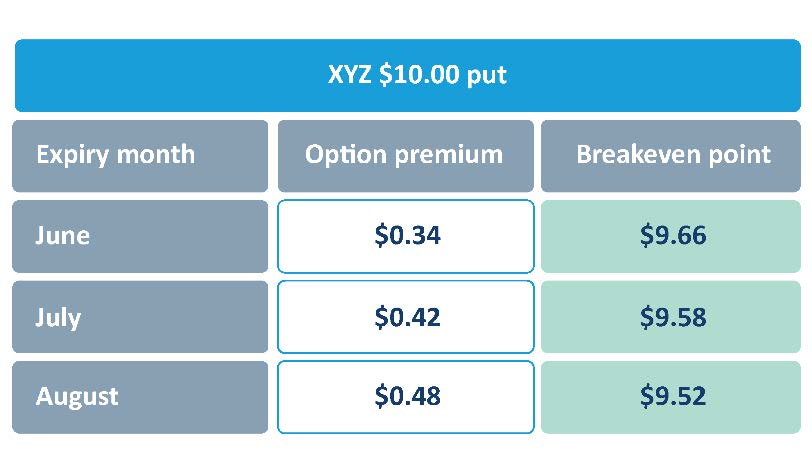
Task: Select the $9.58 breakeven cell
Action: coord(673,317)
